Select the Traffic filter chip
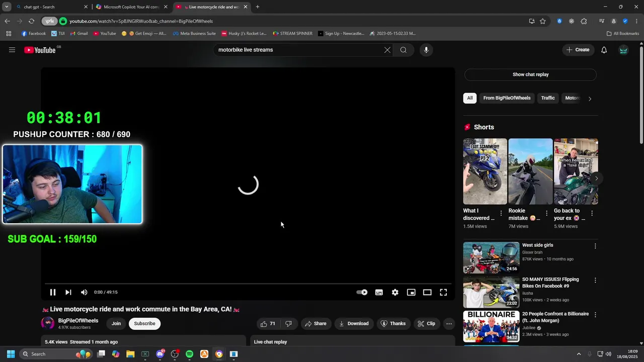The image size is (644, 362). (548, 98)
